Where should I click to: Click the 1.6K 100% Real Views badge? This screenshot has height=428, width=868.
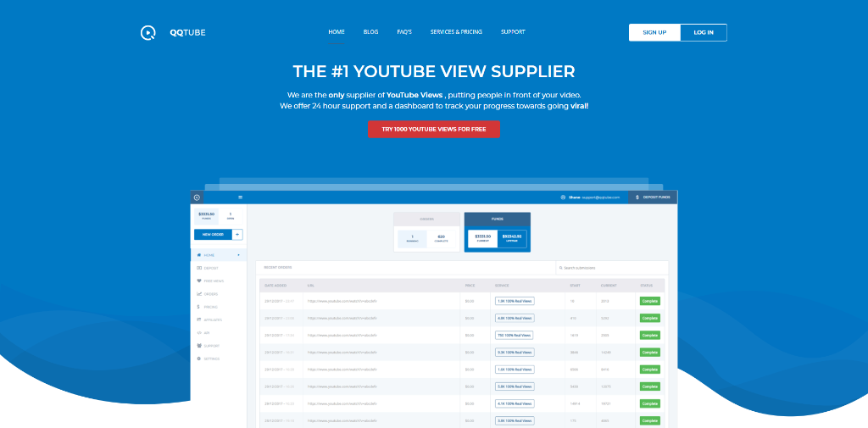click(x=515, y=370)
